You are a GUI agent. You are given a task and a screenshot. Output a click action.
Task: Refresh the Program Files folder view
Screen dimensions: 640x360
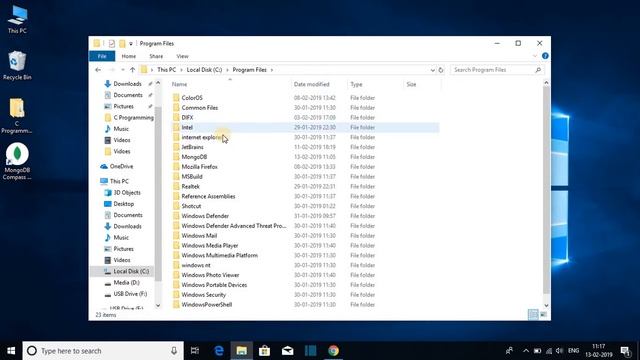tap(441, 70)
